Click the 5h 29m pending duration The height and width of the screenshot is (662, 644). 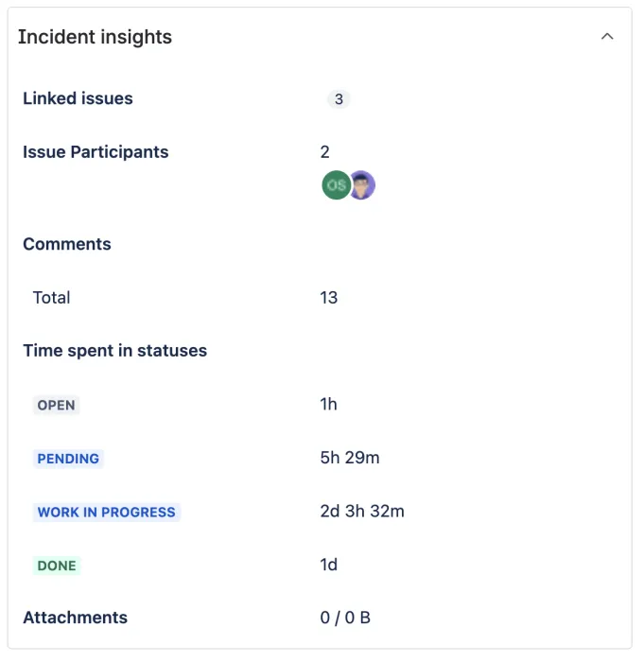click(x=350, y=459)
